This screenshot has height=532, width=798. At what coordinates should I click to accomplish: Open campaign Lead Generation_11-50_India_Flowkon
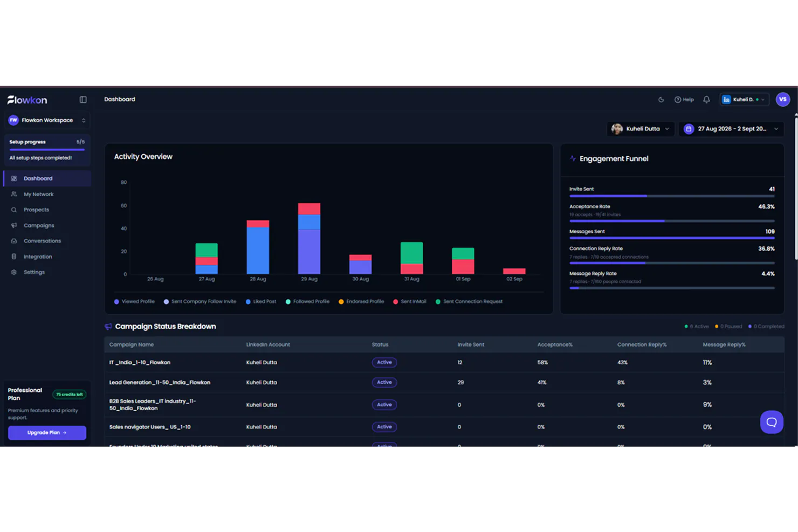[160, 383]
